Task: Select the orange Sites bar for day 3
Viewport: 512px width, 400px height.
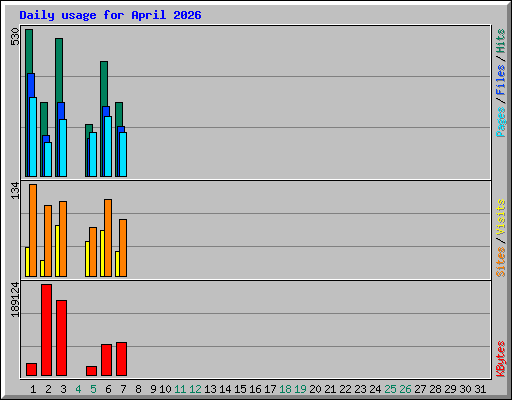Action: click(x=63, y=239)
